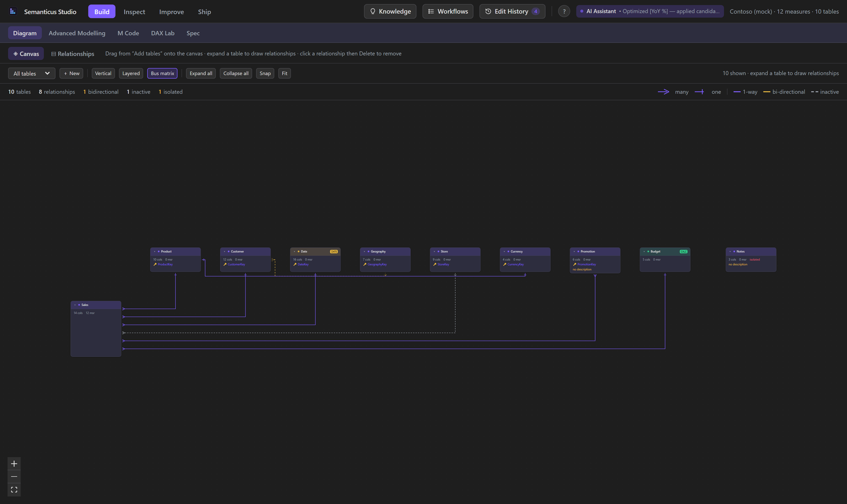The width and height of the screenshot is (847, 504).
Task: Open the Knowledge panel
Action: (x=390, y=11)
